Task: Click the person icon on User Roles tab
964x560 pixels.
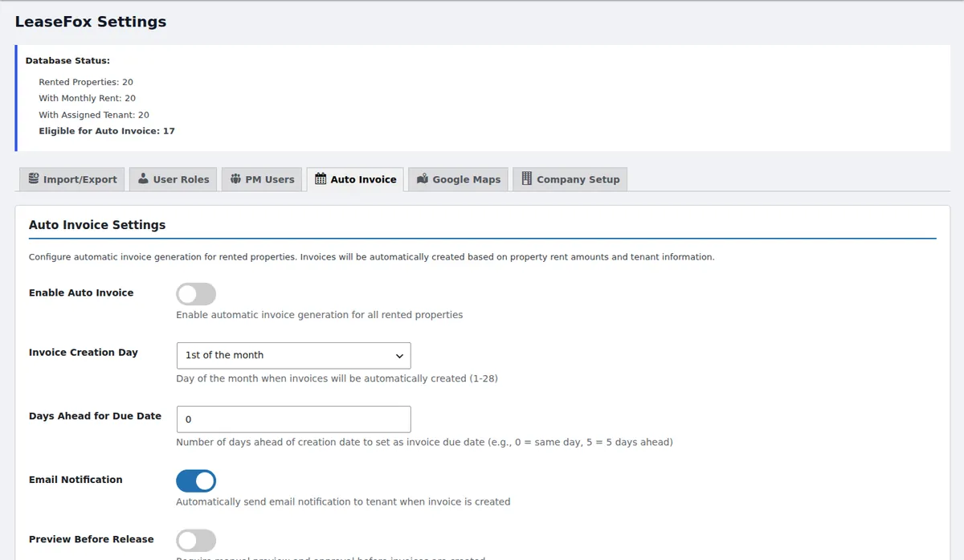Action: pos(143,179)
